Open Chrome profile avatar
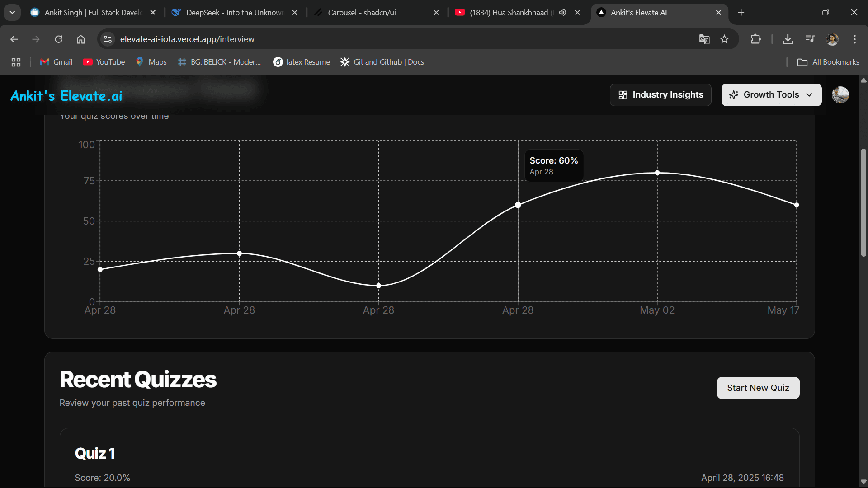Screen dimensions: 868x488 point(832,39)
